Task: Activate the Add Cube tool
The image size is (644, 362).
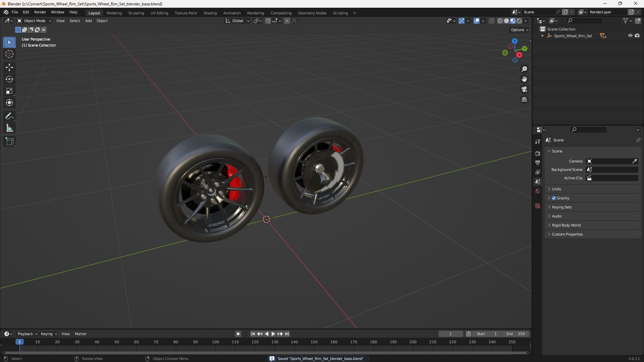Action: point(9,141)
